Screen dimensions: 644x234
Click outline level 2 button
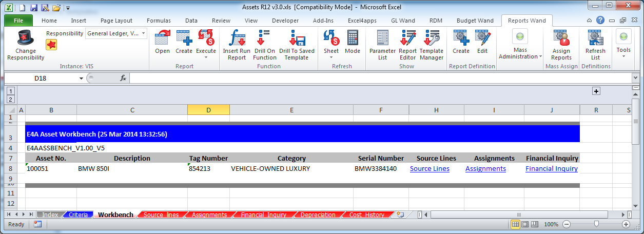click(11, 99)
